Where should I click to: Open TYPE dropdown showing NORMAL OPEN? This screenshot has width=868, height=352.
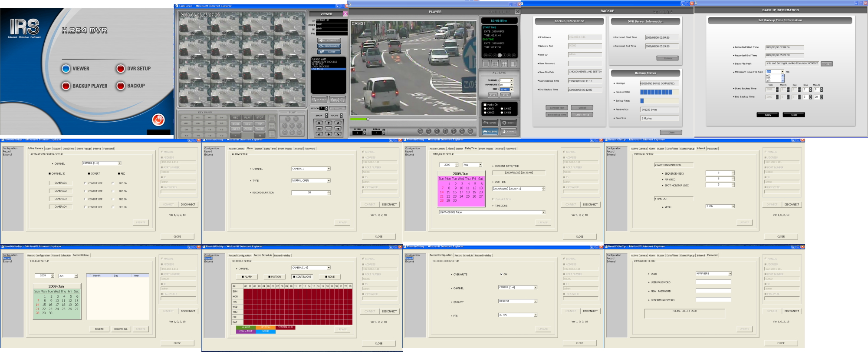[329, 181]
